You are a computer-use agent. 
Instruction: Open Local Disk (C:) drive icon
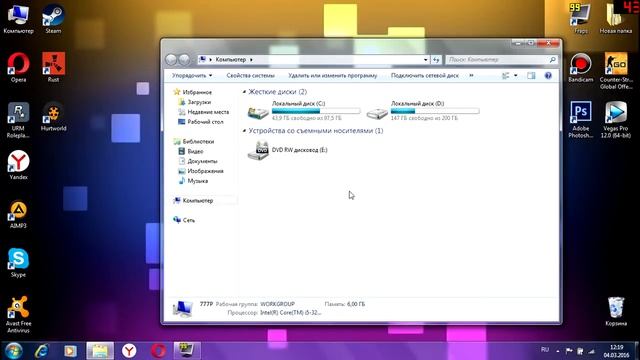click(258, 113)
